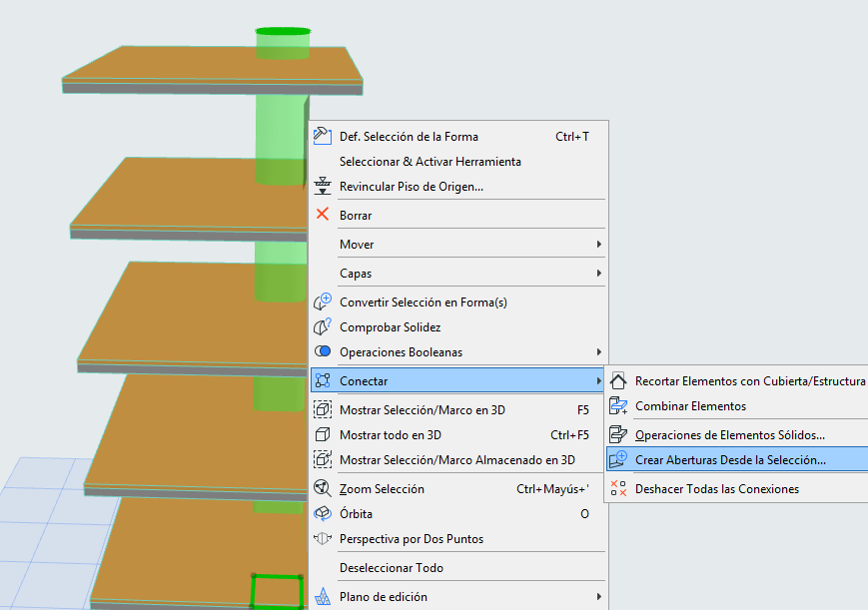Select Revincular Piso de Origen

(x=458, y=186)
